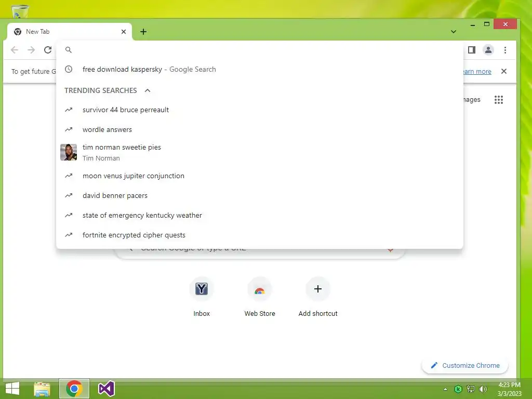The height and width of the screenshot is (399, 532).
Task: Select 'state of emergency kentucky weather'
Action: 260,215
